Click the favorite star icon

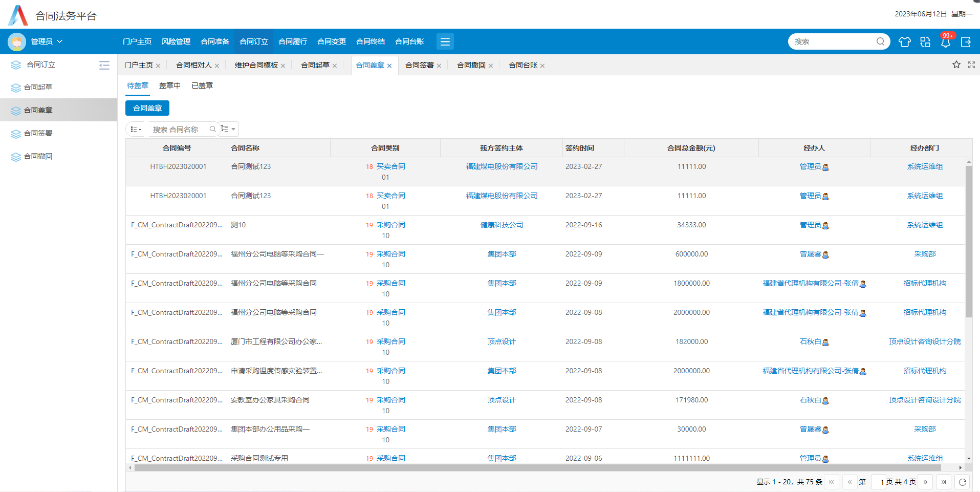(x=956, y=65)
